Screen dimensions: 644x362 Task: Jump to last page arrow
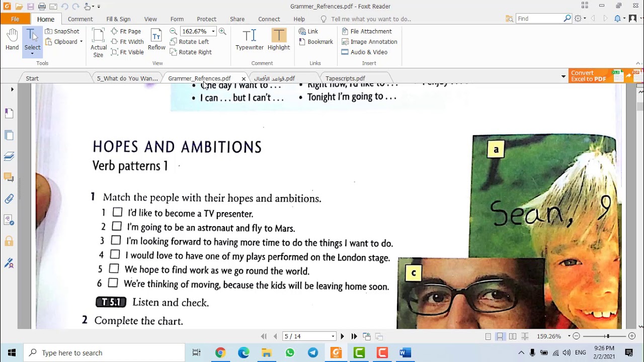click(354, 336)
